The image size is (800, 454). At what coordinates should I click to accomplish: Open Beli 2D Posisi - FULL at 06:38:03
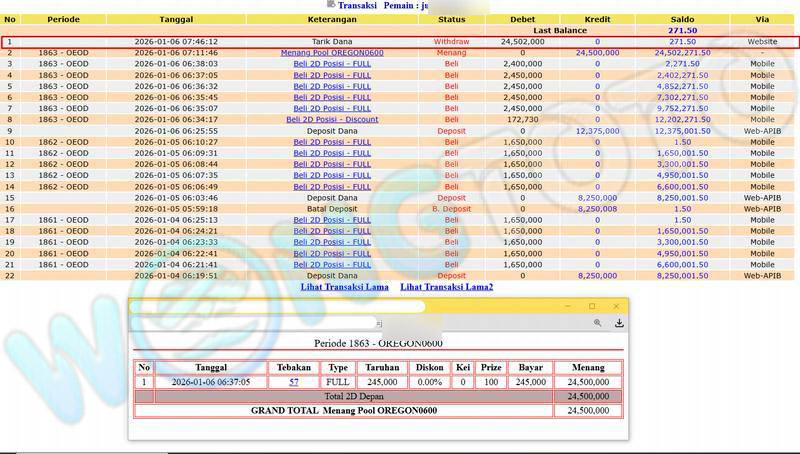[331, 63]
